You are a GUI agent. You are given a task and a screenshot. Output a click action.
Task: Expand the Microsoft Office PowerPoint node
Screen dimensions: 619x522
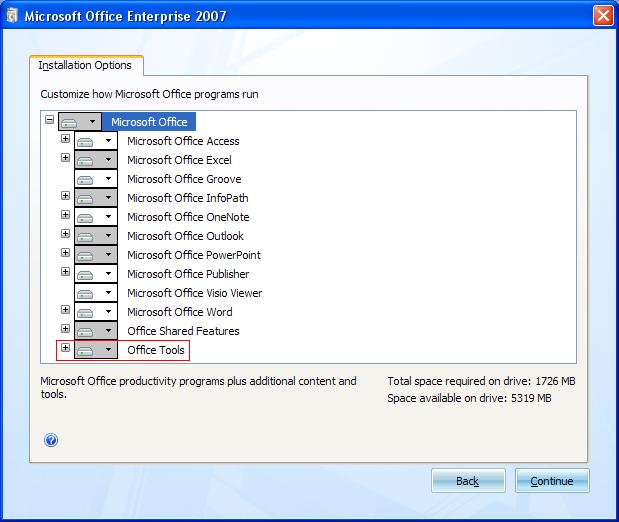[x=65, y=254]
